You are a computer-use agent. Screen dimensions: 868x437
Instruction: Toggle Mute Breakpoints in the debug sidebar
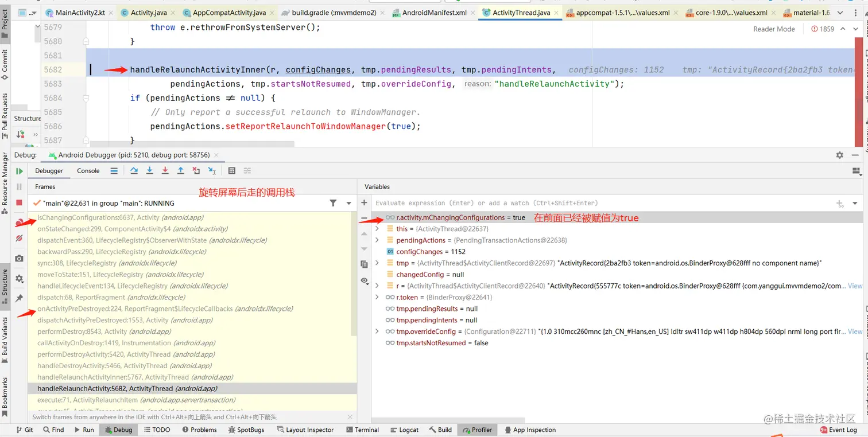19,238
